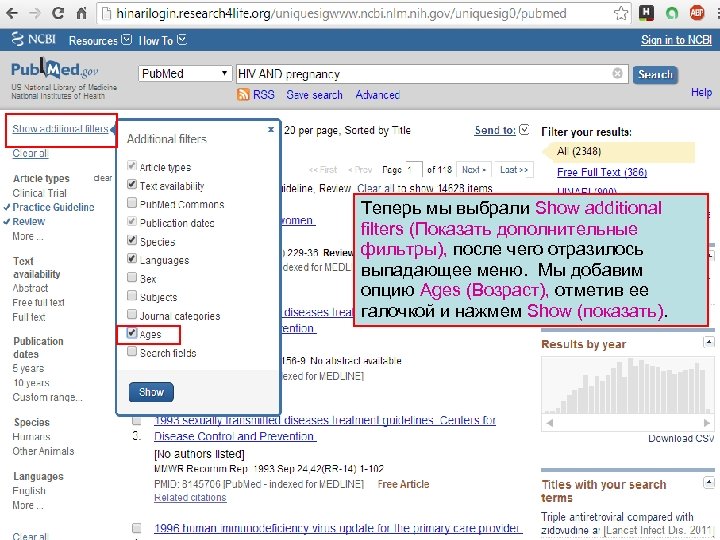Move year chart right with arrow
720x540 pixels.
tap(707, 422)
